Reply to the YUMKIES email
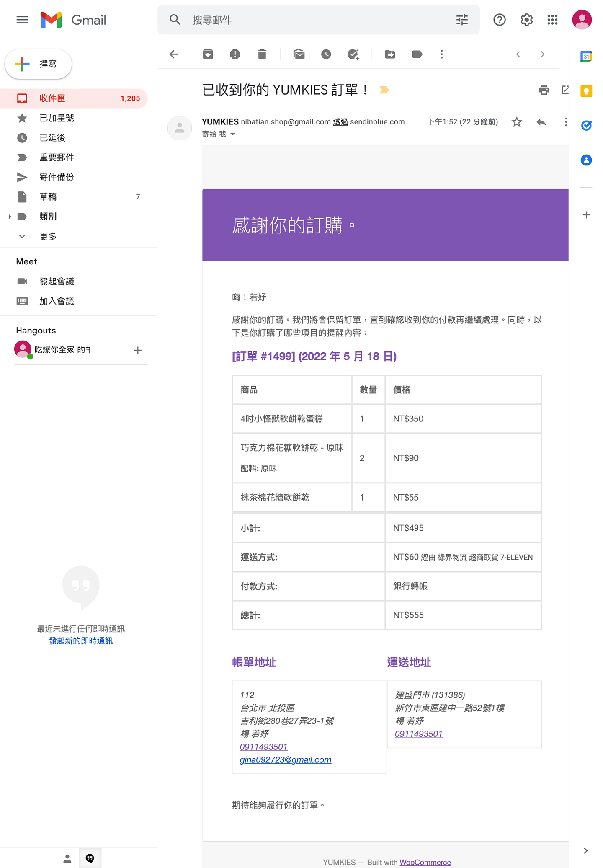The height and width of the screenshot is (868, 603). click(x=541, y=122)
